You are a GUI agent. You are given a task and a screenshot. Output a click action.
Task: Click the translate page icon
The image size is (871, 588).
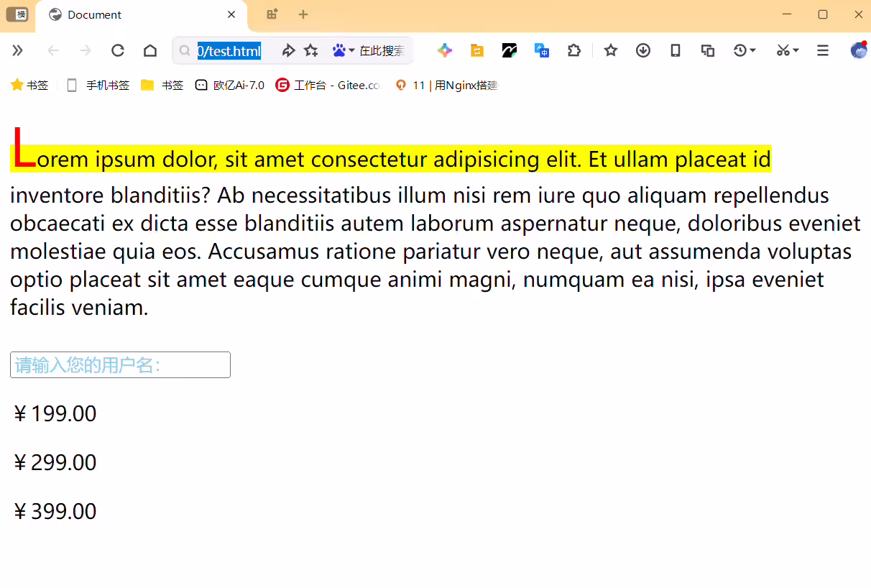point(542,50)
